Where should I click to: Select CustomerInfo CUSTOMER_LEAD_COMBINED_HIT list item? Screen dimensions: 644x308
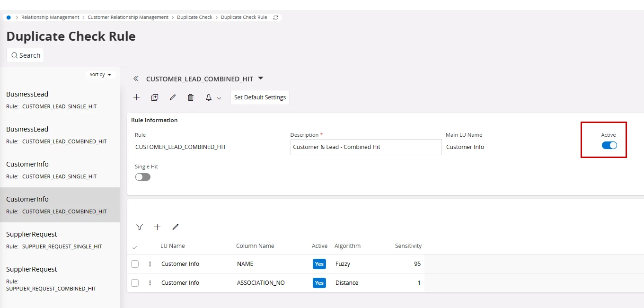pos(60,205)
